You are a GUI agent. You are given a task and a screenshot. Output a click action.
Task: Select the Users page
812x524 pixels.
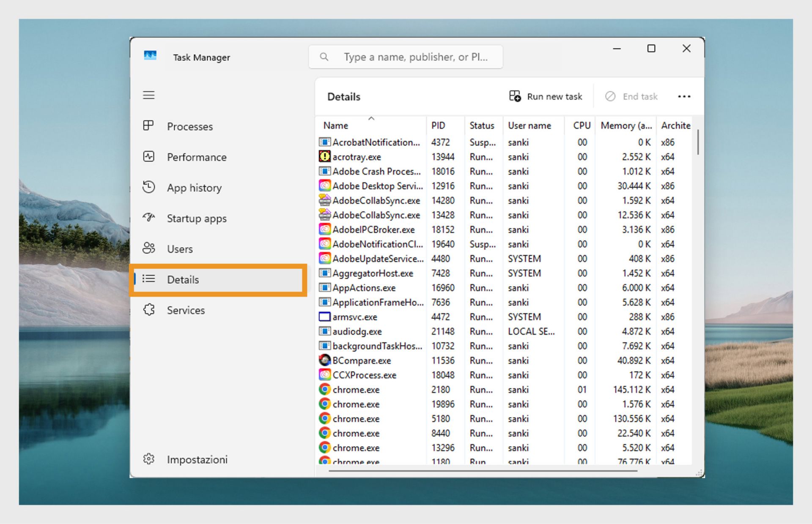click(180, 249)
